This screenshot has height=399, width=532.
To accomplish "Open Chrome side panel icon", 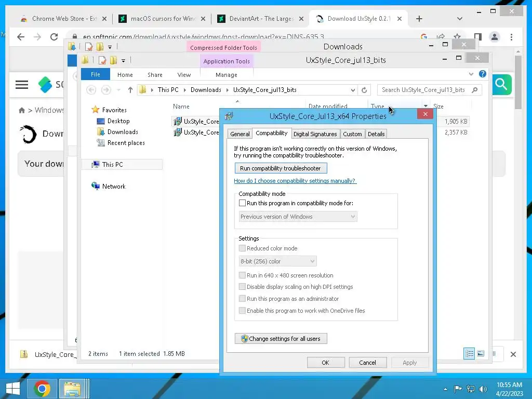I will click(x=478, y=37).
